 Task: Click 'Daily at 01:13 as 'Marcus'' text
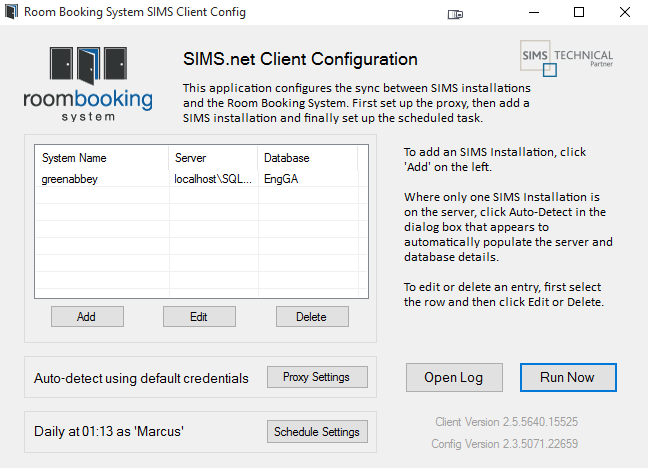(x=109, y=432)
